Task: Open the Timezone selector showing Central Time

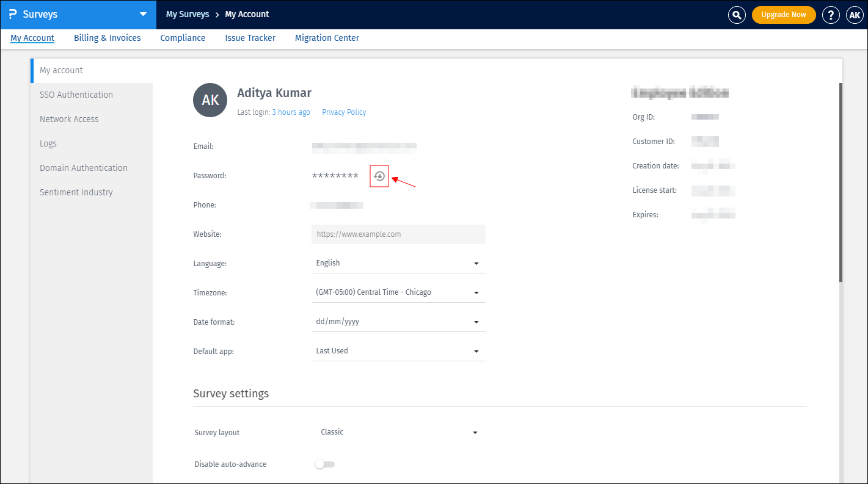Action: [x=398, y=292]
